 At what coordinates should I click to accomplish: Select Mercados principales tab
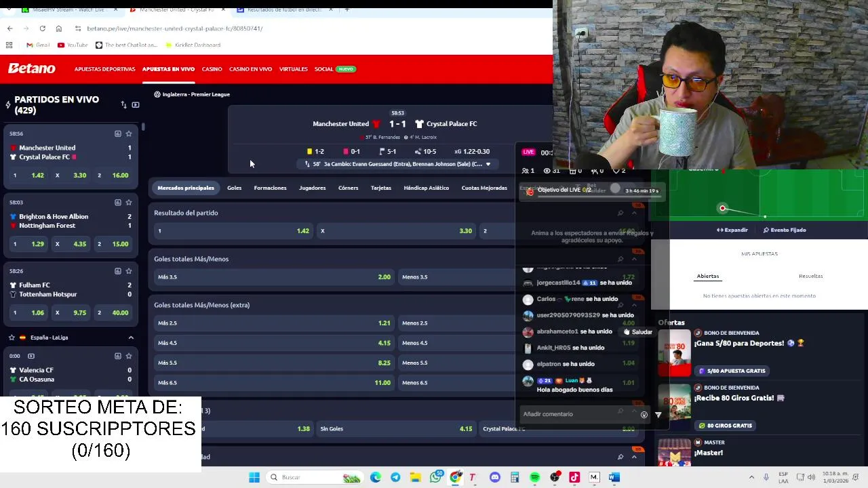coord(186,188)
